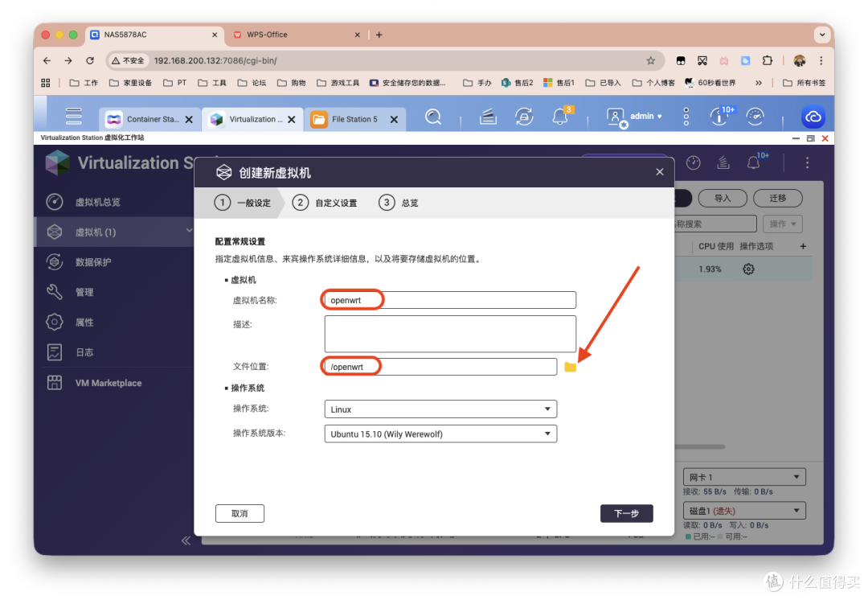Open the 工作 bookmarks folder
This screenshot has width=868, height=600.
click(84, 83)
